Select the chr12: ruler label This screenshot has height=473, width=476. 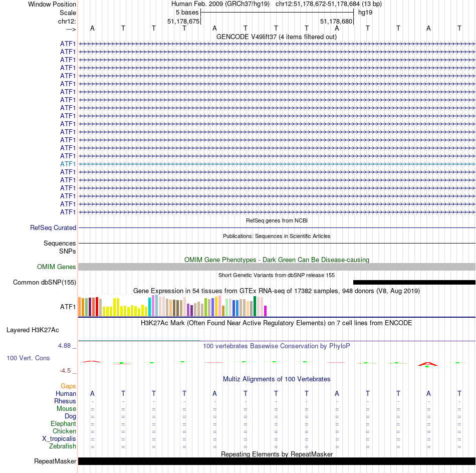tap(67, 21)
